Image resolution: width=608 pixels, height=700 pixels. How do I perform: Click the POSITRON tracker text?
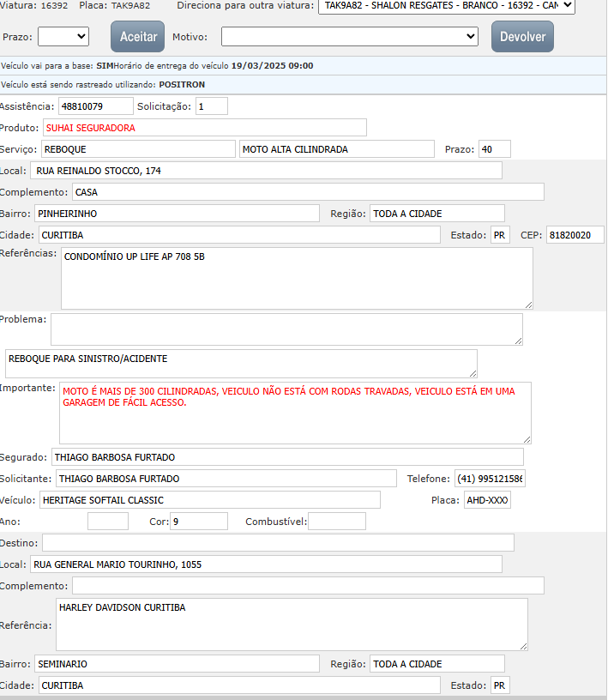(182, 84)
